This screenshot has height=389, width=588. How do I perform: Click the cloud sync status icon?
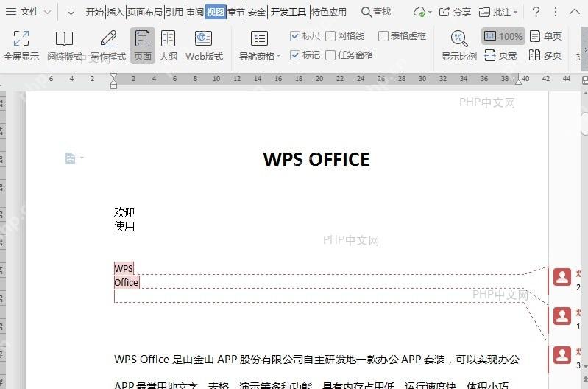pos(419,12)
